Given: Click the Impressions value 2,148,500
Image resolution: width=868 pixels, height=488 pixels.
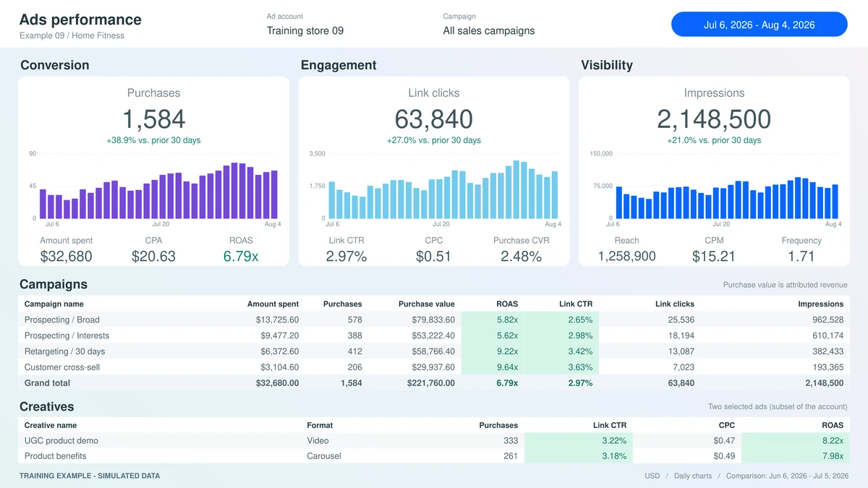Looking at the screenshot, I should 714,119.
